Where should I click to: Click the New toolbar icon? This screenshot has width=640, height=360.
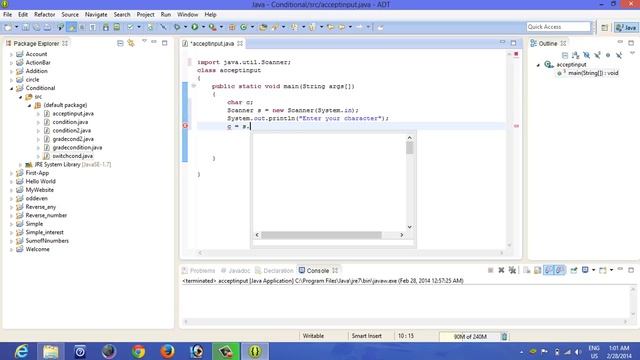[8, 27]
